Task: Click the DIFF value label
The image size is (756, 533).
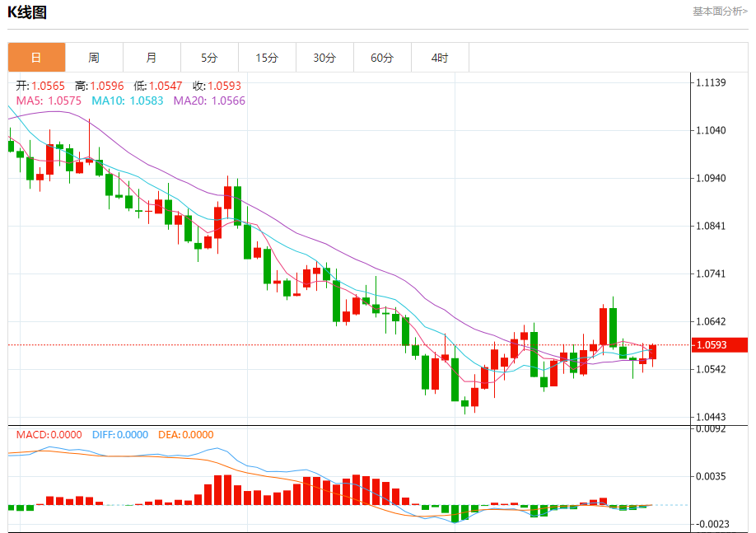Action: click(120, 435)
